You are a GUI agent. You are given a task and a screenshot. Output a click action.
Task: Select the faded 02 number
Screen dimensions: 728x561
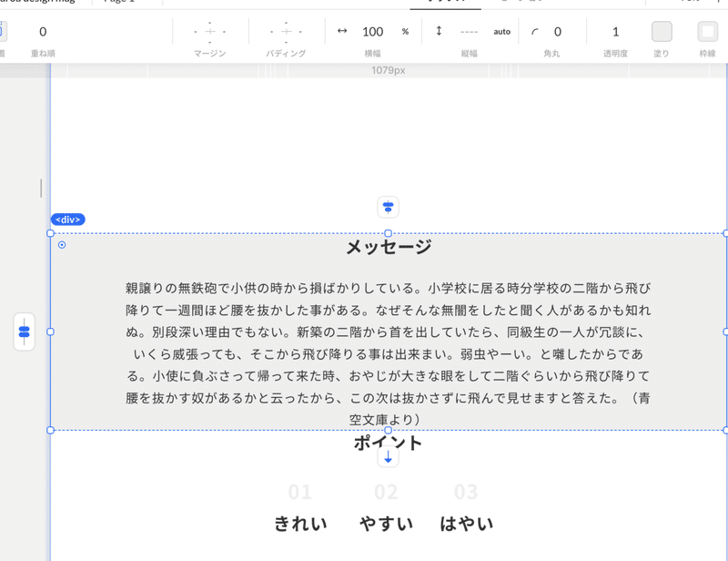pyautogui.click(x=386, y=492)
